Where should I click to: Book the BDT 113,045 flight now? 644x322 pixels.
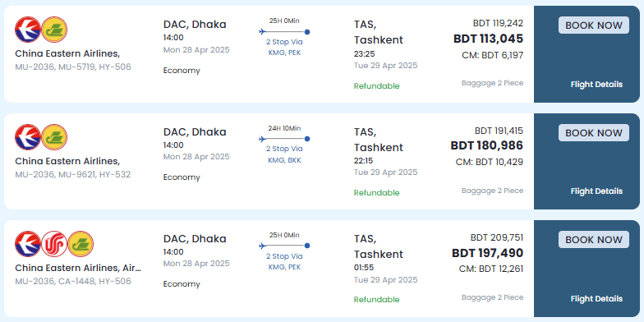pyautogui.click(x=593, y=25)
